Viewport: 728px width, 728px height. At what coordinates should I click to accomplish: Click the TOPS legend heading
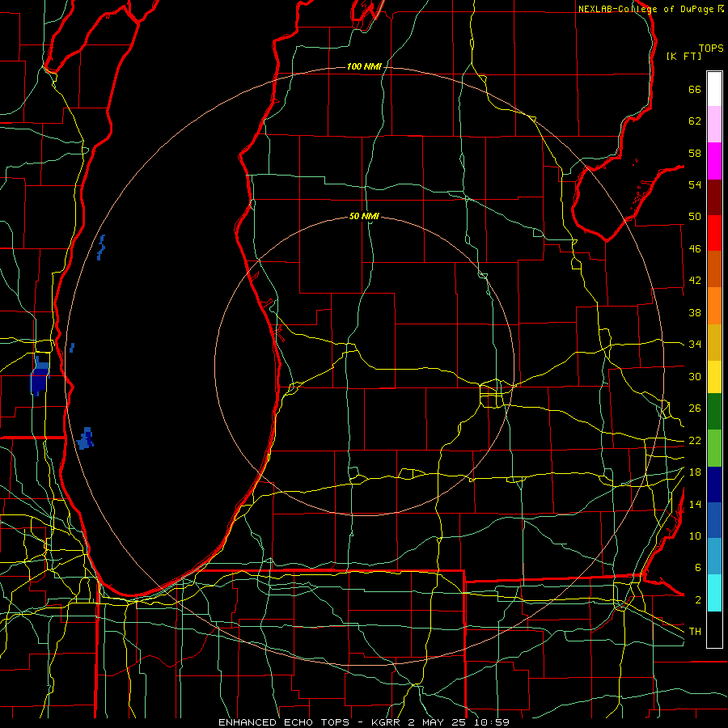[x=711, y=49]
